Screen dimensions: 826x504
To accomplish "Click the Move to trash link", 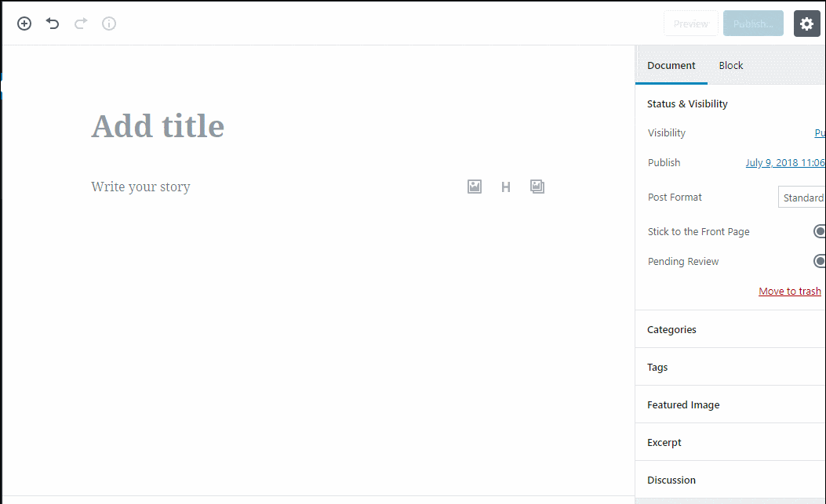I will point(789,291).
